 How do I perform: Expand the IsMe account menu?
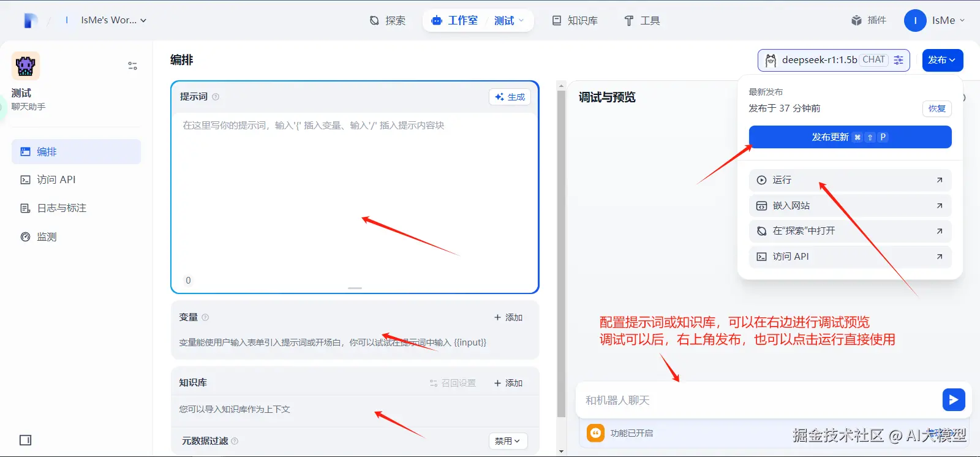948,20
